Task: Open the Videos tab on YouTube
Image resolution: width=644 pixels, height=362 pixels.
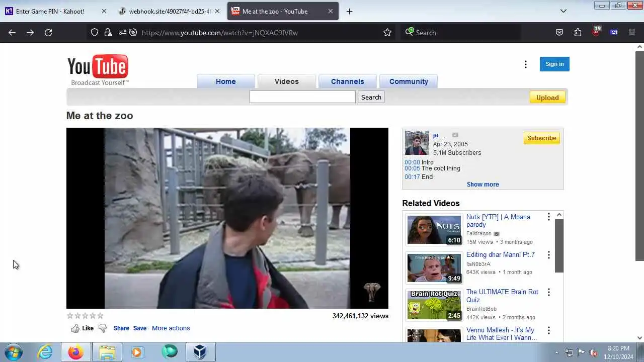Action: [287, 81]
